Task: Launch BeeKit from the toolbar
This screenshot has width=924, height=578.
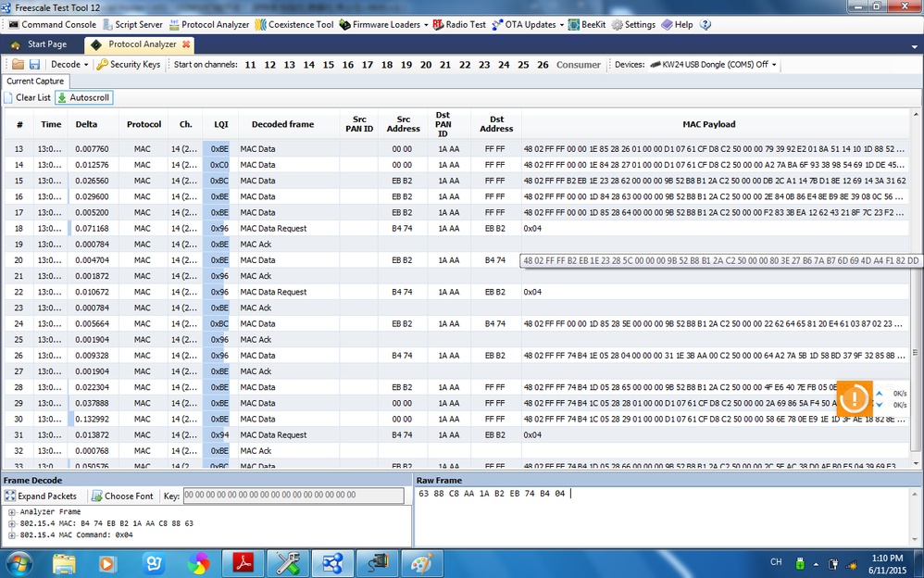Action: [587, 25]
